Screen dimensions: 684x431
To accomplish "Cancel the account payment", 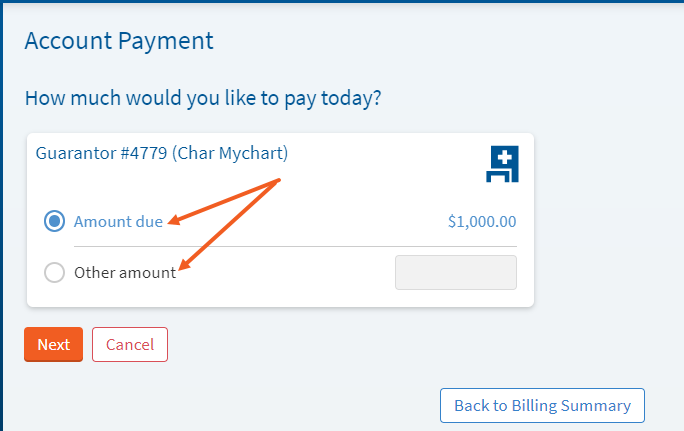I will pos(130,345).
